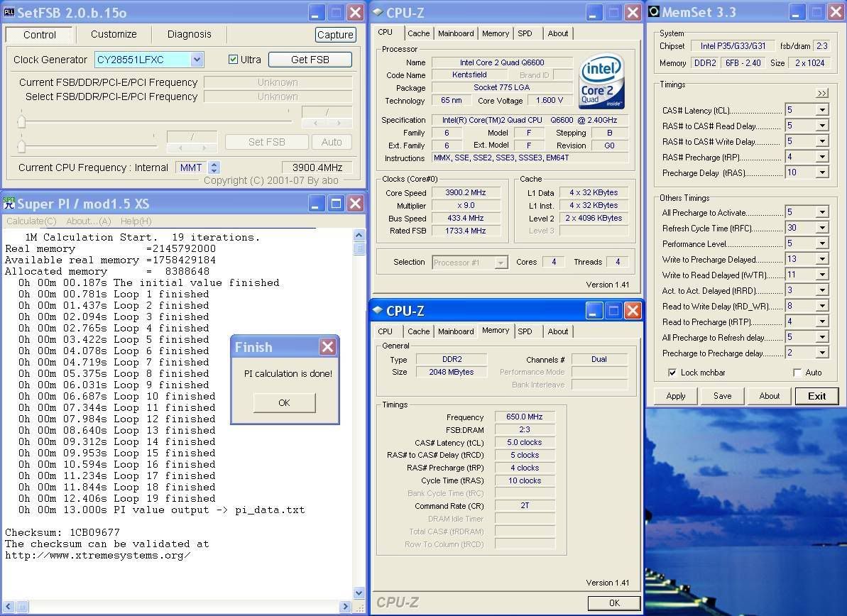
Task: Click the Super PI title bar icon
Action: coord(9,203)
